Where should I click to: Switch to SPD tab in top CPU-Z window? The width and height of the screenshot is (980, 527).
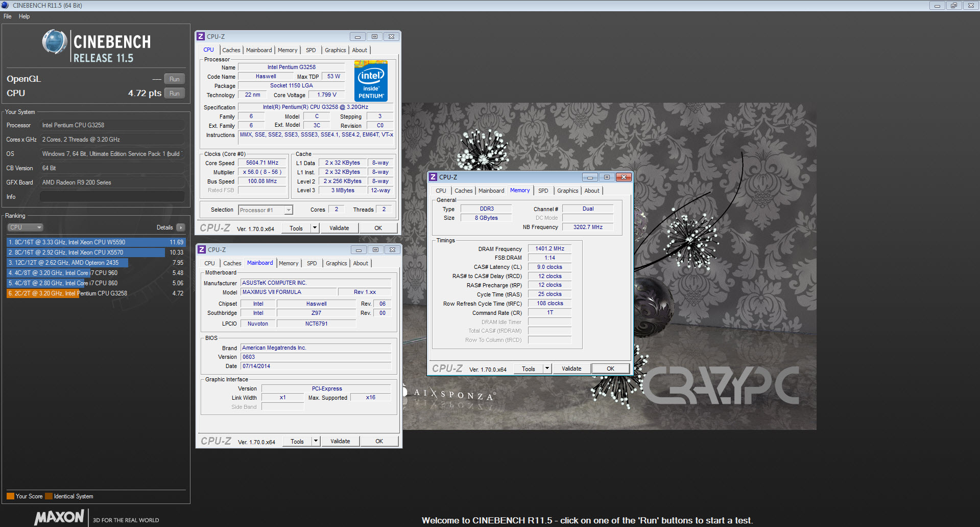coord(311,50)
